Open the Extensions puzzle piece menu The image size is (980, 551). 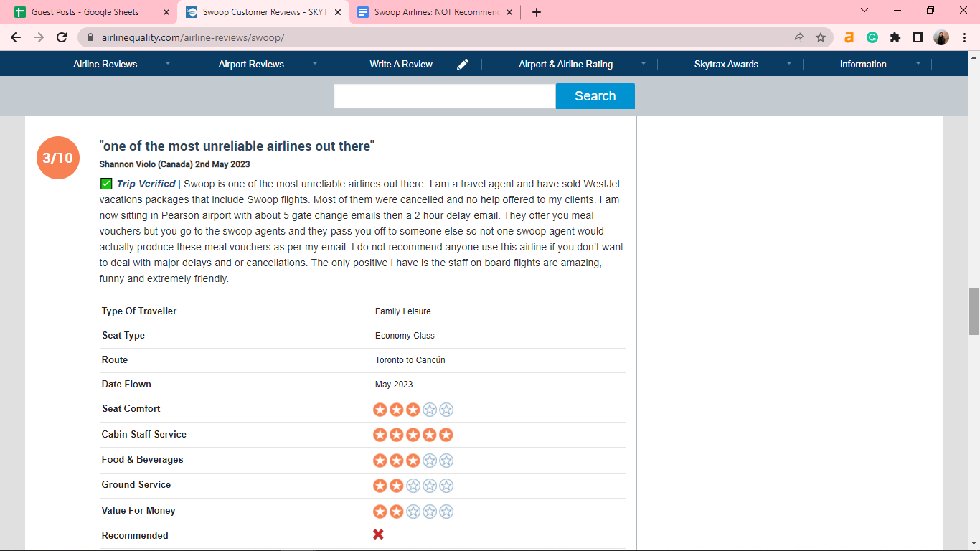[x=895, y=37]
